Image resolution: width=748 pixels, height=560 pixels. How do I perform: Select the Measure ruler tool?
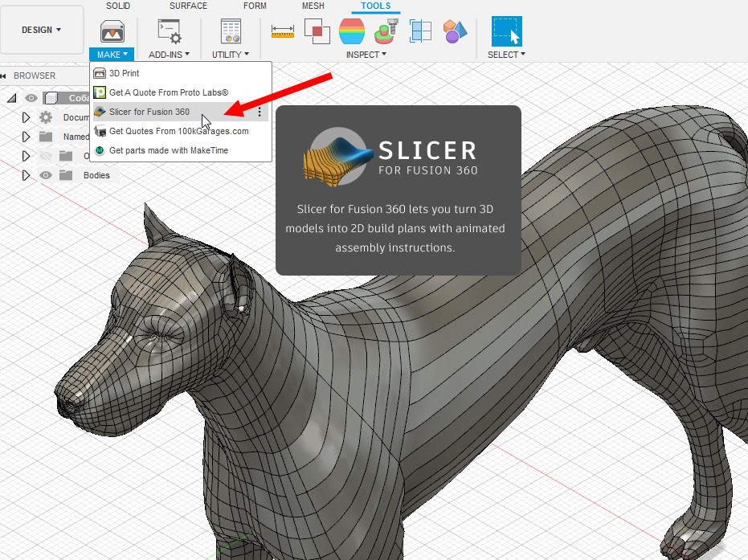[283, 31]
